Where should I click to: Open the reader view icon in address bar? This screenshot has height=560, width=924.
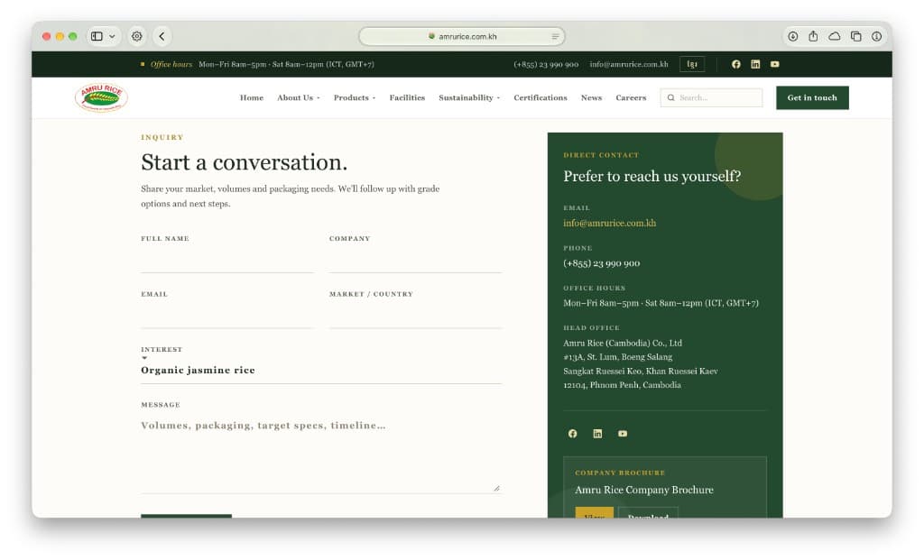(555, 36)
